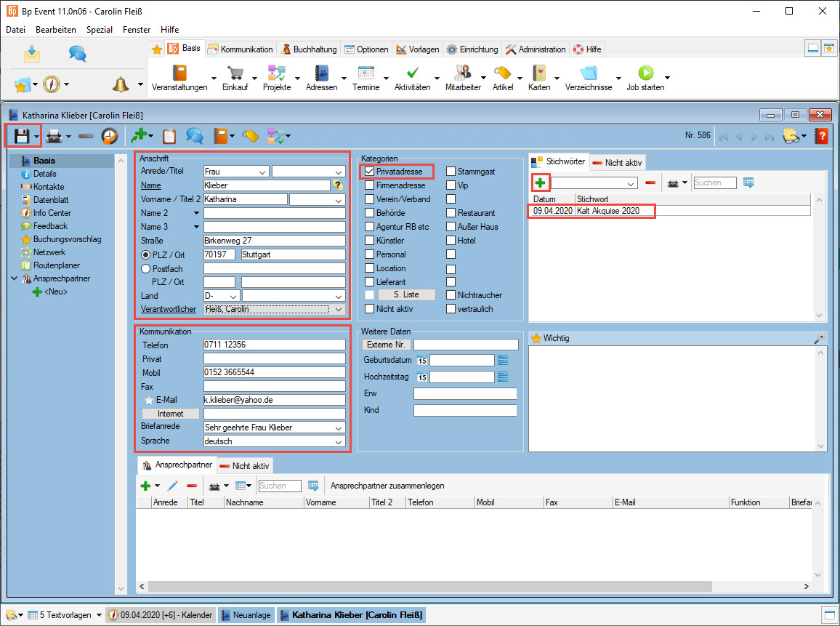Screen dimensions: 840x626
Task: Uncheck the Privatadresse checkbox
Action: pos(370,172)
